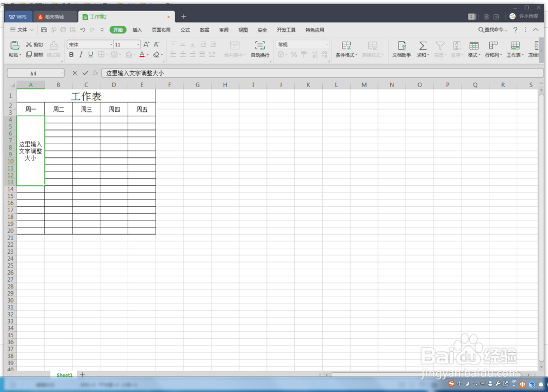Apply left horizontal text alignment

[173, 55]
